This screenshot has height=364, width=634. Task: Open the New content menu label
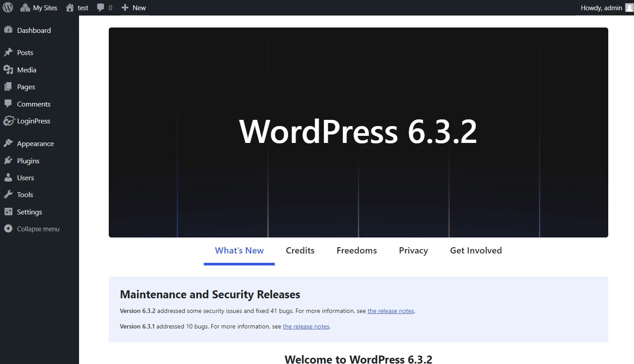pos(139,8)
